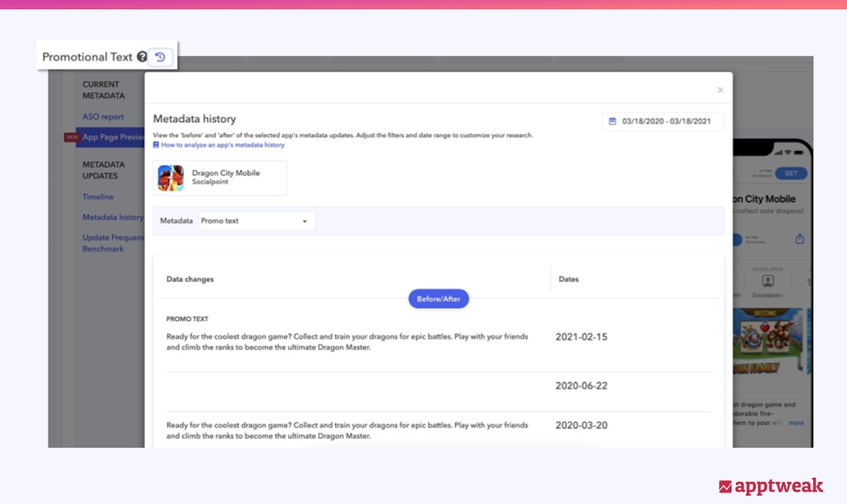The height and width of the screenshot is (504, 847).
Task: Toggle the Before/After view
Action: point(438,299)
